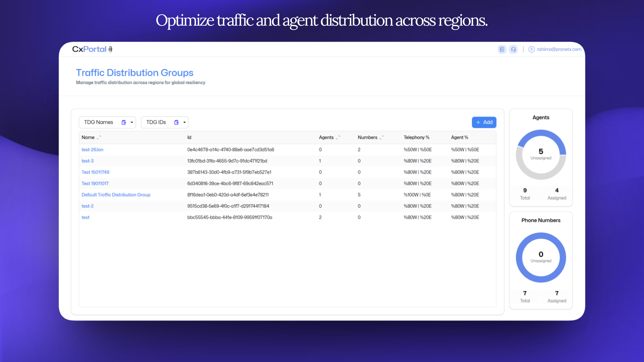The height and width of the screenshot is (362, 644).
Task: Open the test-26Jan group link
Action: (92, 150)
